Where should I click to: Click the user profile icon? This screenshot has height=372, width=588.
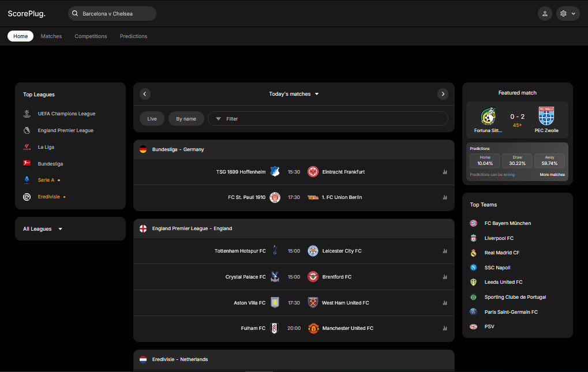(544, 13)
